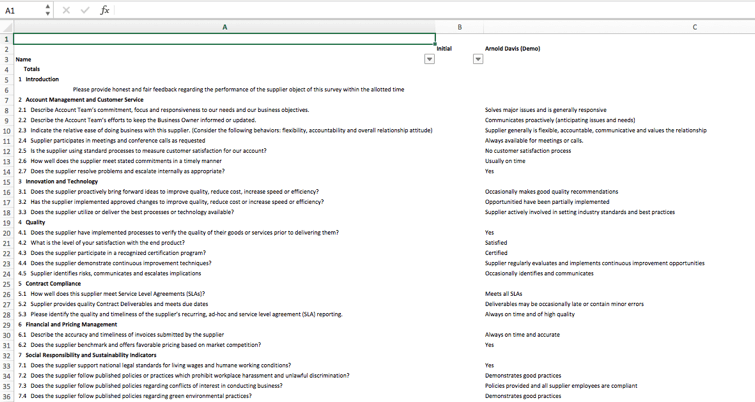The height and width of the screenshot is (402, 755).
Task: Open the Insert Function fx button
Action: (x=104, y=10)
